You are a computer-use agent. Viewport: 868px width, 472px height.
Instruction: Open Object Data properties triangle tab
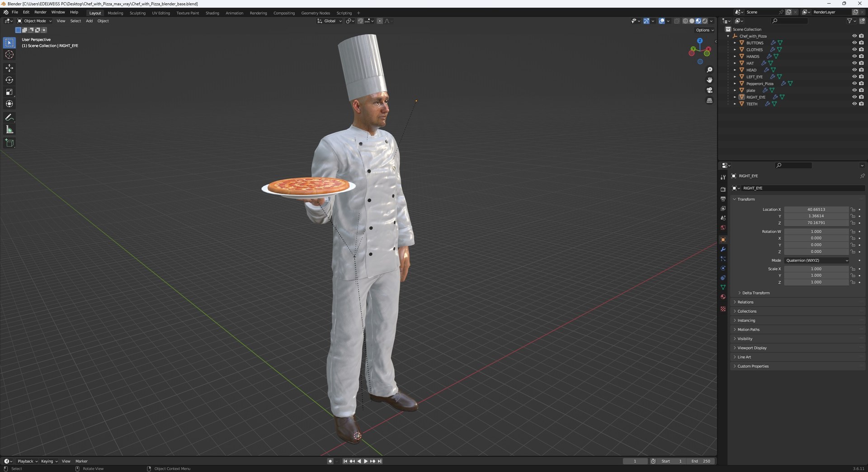pyautogui.click(x=723, y=287)
